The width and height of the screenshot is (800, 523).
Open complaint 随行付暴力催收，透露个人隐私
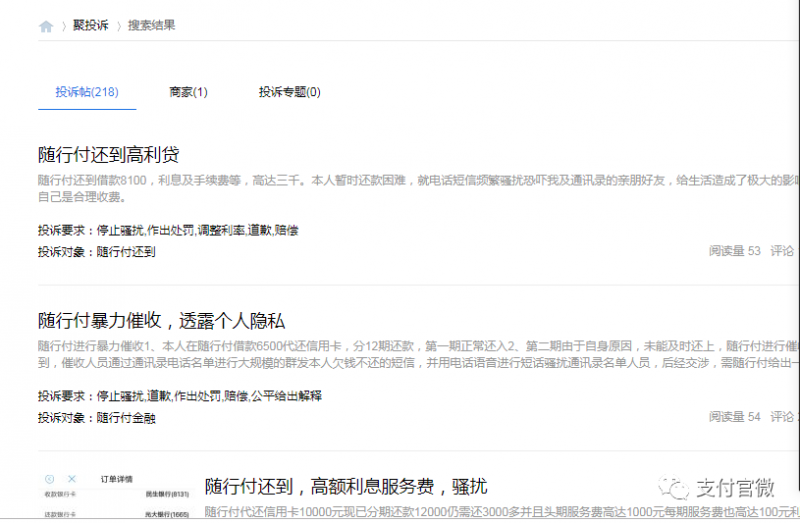point(161,320)
